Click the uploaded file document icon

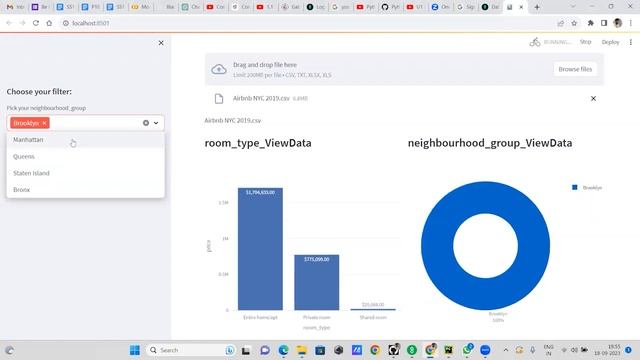(x=219, y=98)
